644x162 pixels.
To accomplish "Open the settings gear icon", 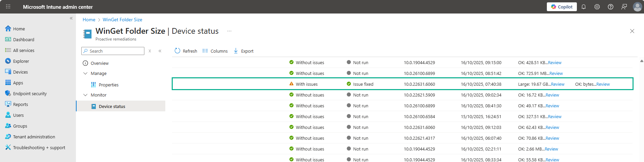I will coord(597,7).
